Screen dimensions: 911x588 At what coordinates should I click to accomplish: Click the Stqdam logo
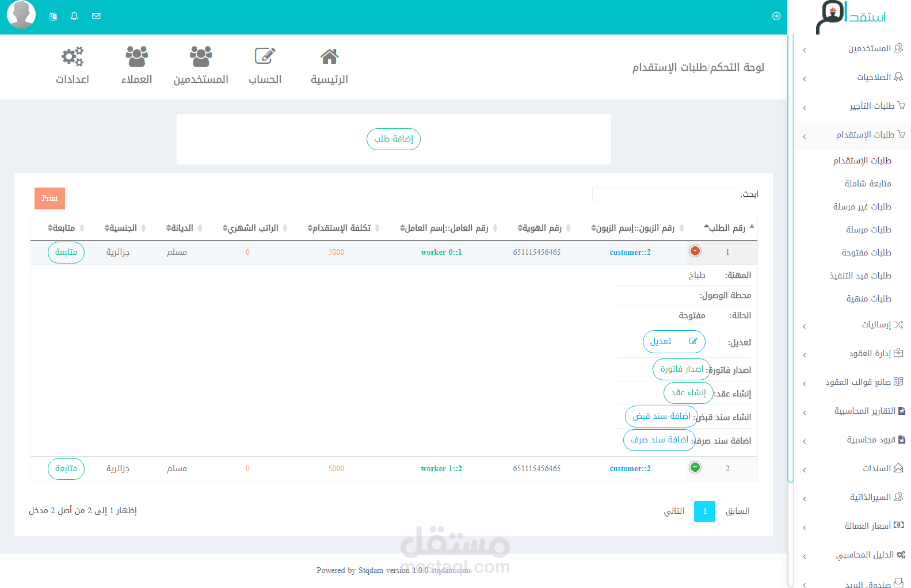[852, 17]
